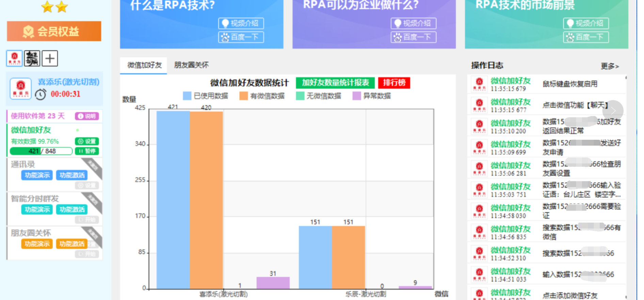
Task: Open 设置 for 微信加好友
Action: pyautogui.click(x=87, y=141)
